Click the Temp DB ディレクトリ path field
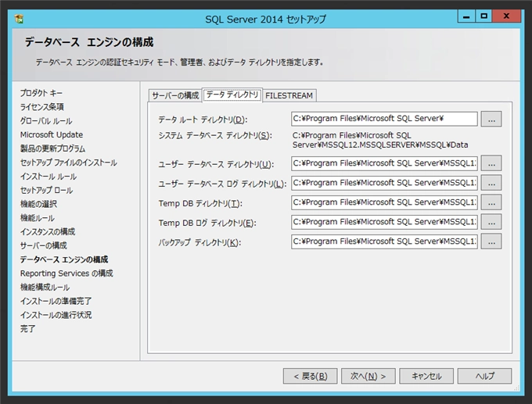 pos(384,202)
